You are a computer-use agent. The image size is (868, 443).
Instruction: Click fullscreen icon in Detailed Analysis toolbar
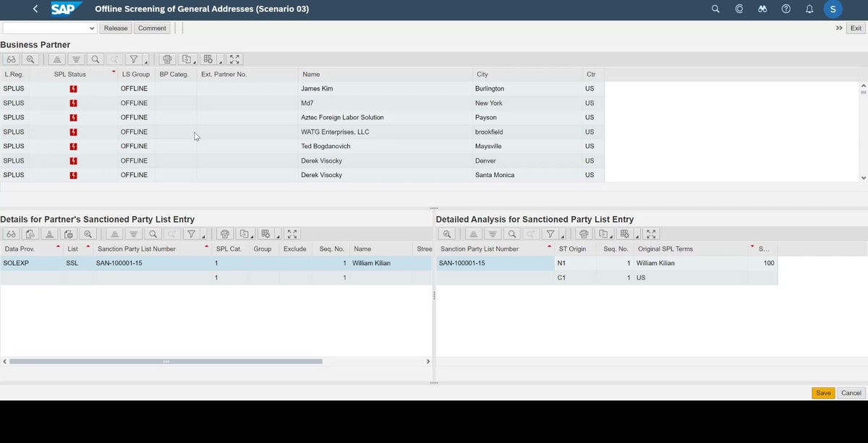651,234
